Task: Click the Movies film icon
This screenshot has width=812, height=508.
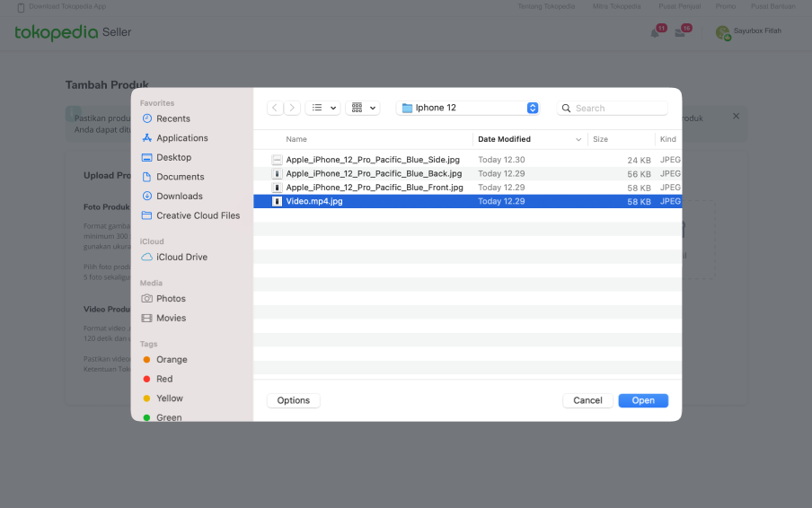Action: (x=147, y=318)
